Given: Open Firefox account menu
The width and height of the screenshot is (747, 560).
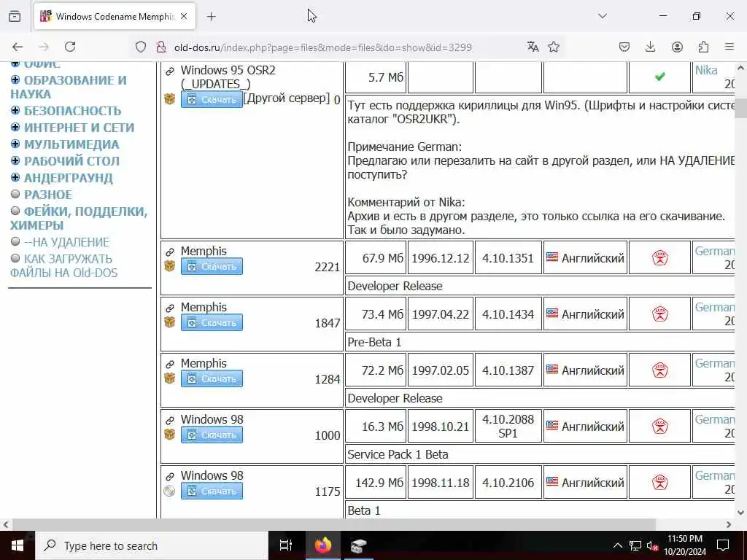Looking at the screenshot, I should click(677, 47).
